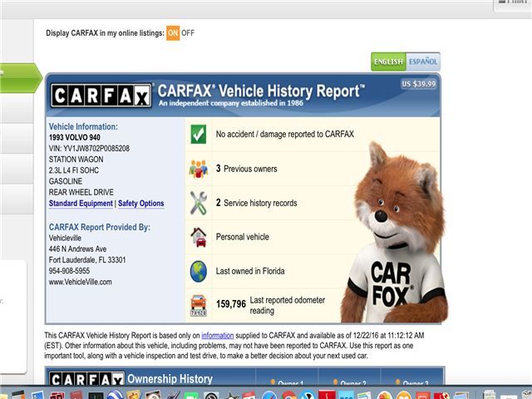Viewport: 532px width, 399px height.
Task: Select the Owner 1 column header
Action: point(287,382)
